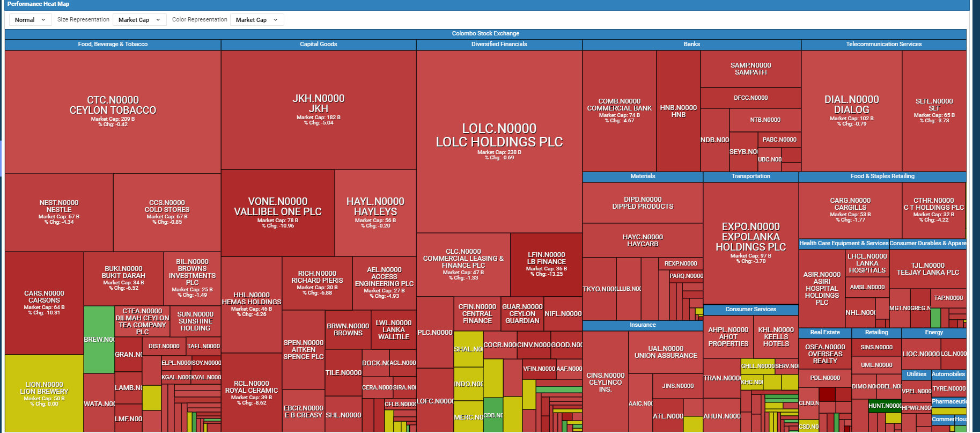Click the CLC.N0000 Commercial Leasing tile
Screen dimensions: 980x433
(x=463, y=265)
